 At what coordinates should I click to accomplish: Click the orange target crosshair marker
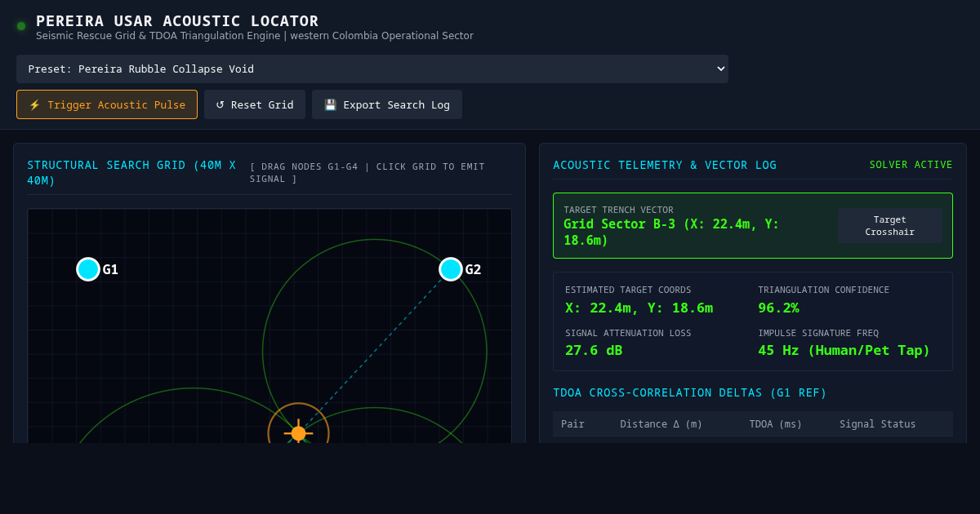pos(299,433)
